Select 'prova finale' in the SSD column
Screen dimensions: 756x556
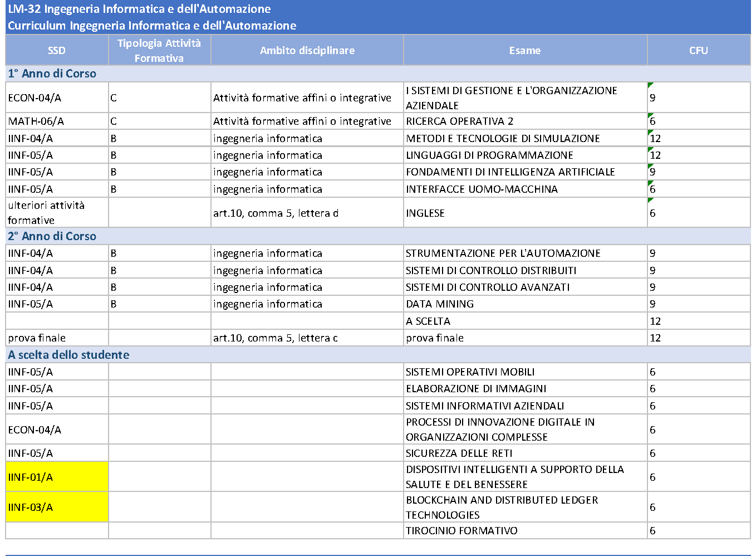(57, 338)
